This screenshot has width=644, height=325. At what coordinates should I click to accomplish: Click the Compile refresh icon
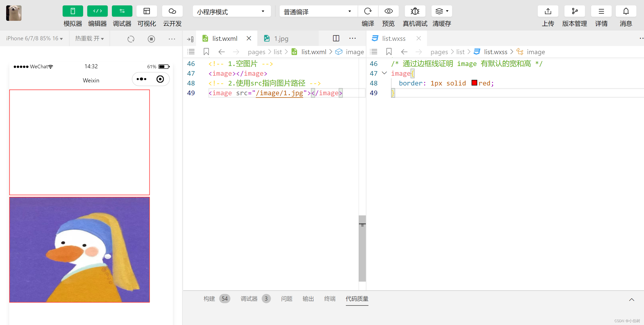pyautogui.click(x=368, y=11)
